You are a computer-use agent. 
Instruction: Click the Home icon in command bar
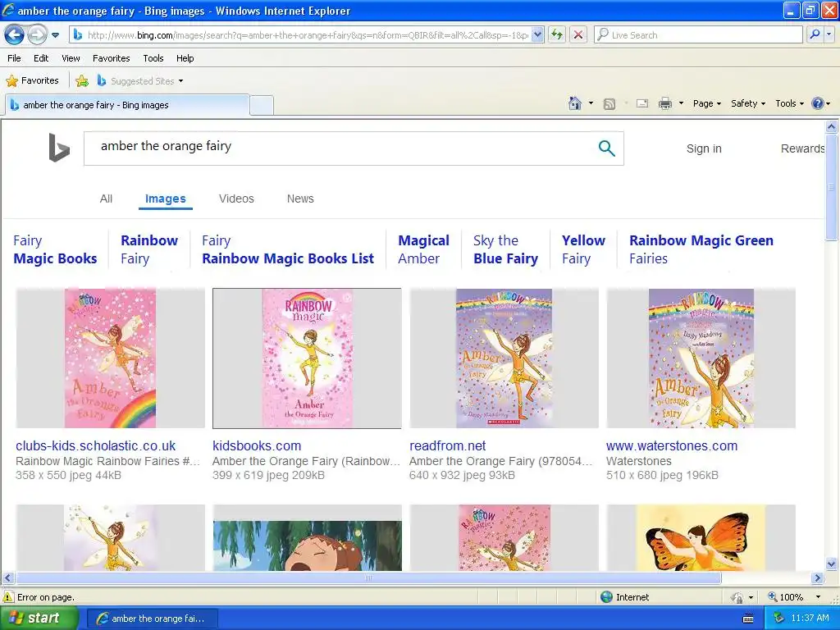click(x=575, y=103)
